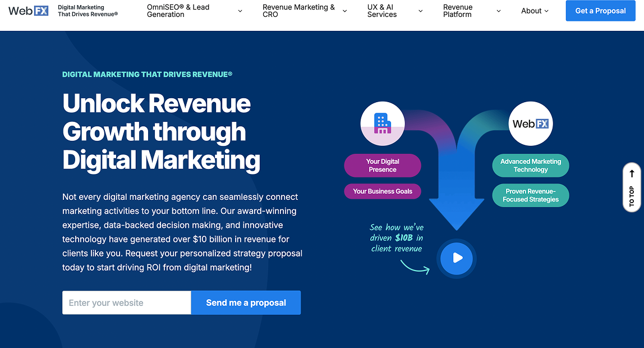
Task: Select the Your Business Goals badge
Action: click(382, 191)
